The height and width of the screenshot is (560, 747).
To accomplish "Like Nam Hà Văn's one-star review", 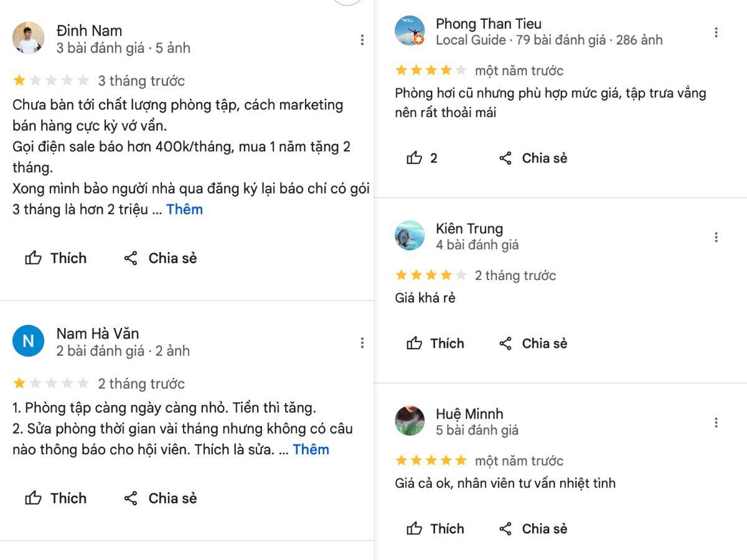I will tap(55, 498).
